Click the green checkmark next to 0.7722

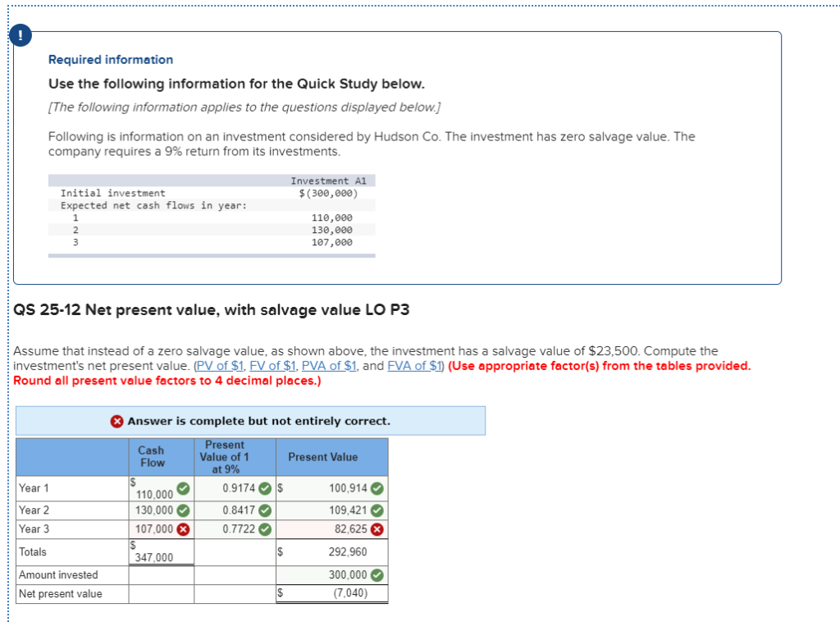click(x=265, y=528)
